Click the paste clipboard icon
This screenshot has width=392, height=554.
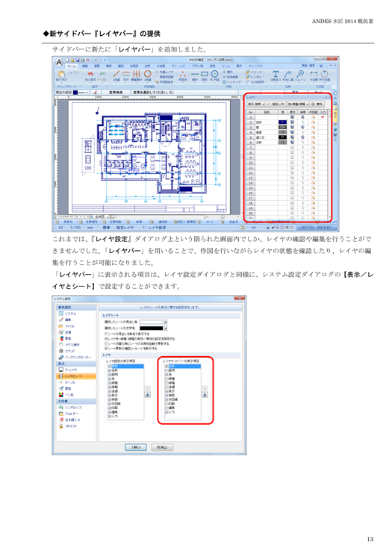(61, 74)
